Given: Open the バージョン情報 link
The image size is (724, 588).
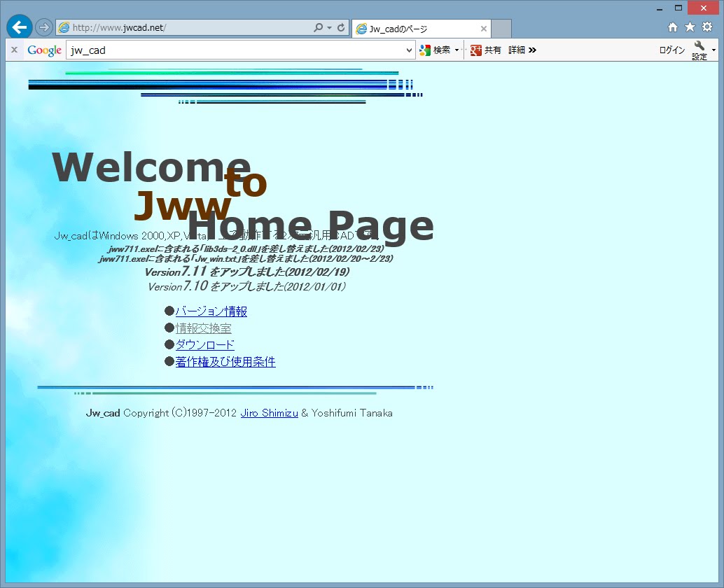Looking at the screenshot, I should coord(211,311).
